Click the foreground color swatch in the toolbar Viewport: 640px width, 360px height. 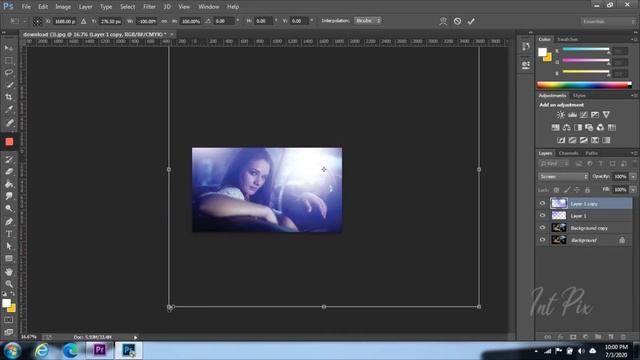(x=6, y=303)
